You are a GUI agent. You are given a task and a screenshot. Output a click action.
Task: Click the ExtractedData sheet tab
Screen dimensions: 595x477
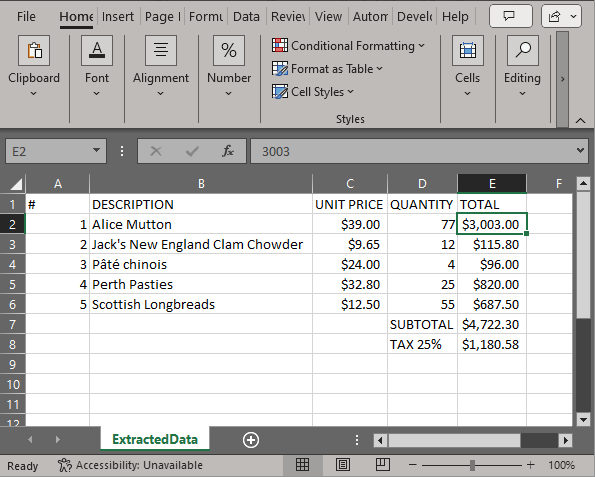pyautogui.click(x=155, y=439)
